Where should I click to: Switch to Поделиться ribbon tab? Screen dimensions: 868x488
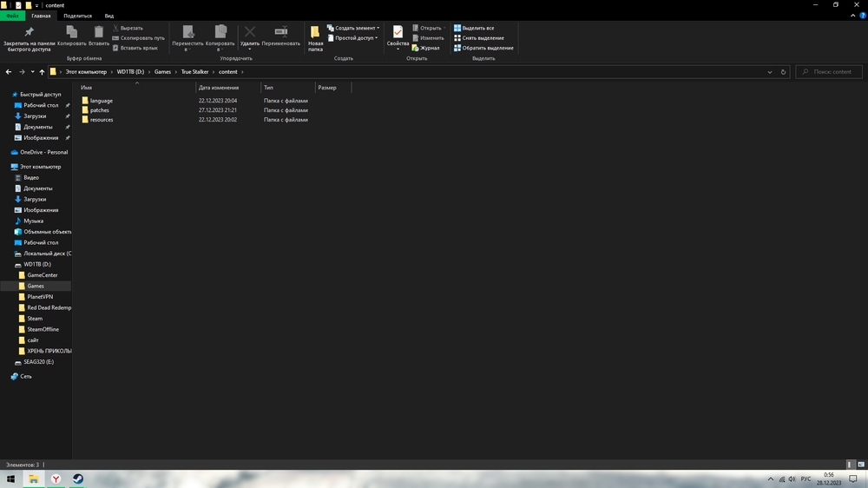(77, 16)
